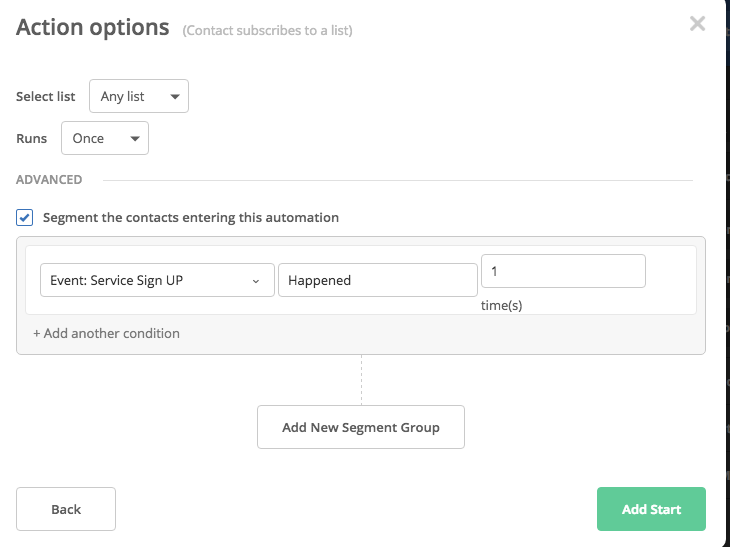Open the 'Any list' dropdown
The image size is (730, 547).
138,96
